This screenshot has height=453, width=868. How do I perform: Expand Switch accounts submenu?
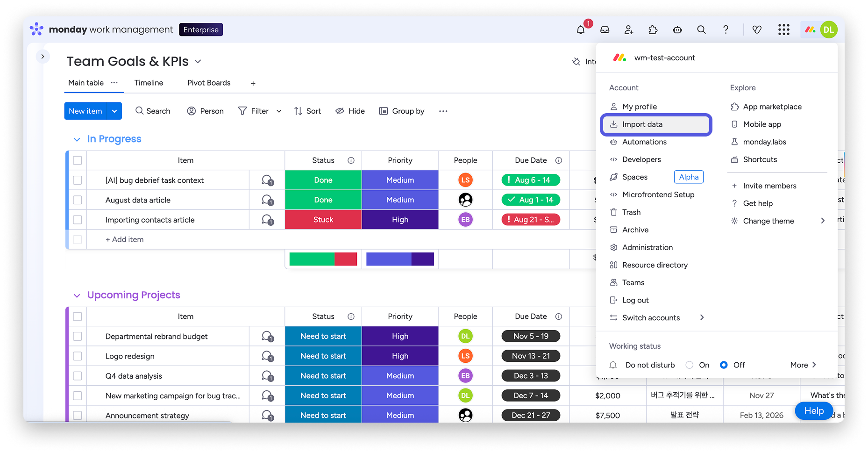pyautogui.click(x=702, y=318)
